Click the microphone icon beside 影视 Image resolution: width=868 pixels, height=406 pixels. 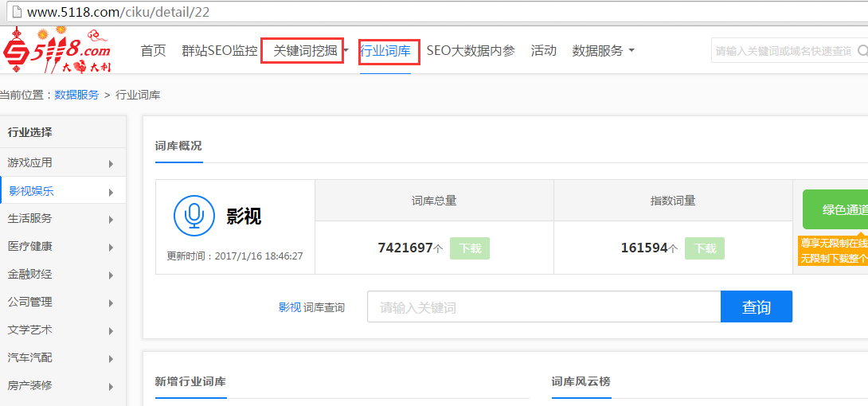pyautogui.click(x=194, y=216)
